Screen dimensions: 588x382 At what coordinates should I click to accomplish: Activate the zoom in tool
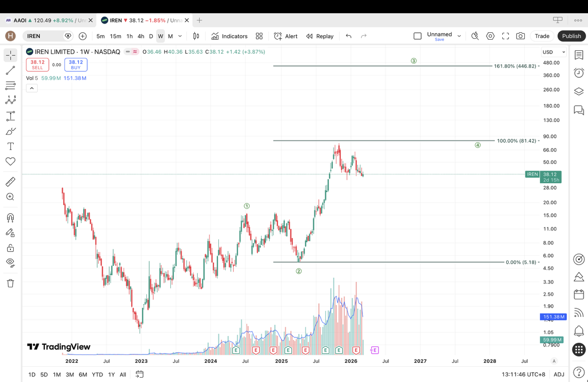coord(10,197)
